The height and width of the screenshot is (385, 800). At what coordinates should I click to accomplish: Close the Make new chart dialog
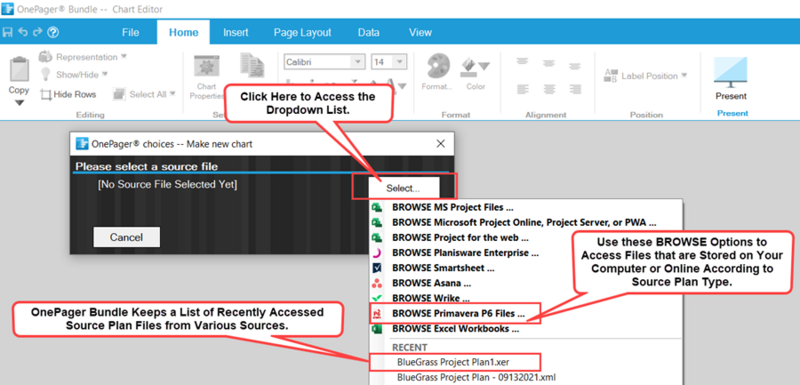441,144
